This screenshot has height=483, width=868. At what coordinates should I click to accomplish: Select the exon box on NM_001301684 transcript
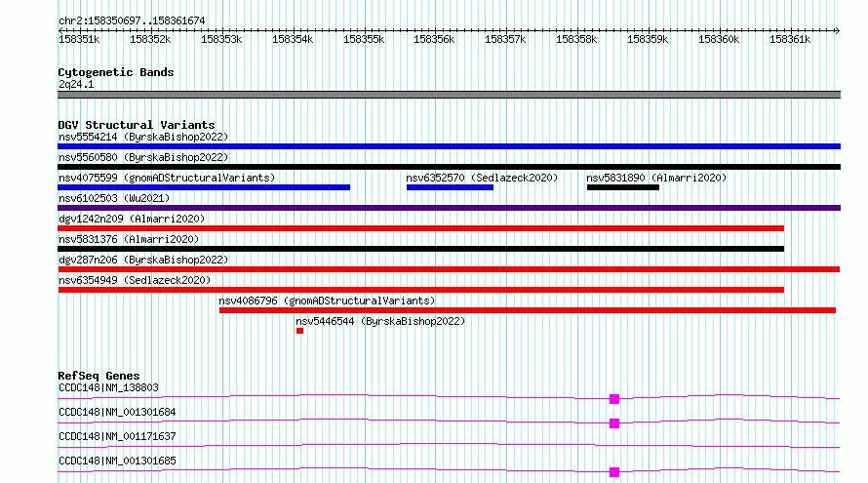(x=614, y=423)
